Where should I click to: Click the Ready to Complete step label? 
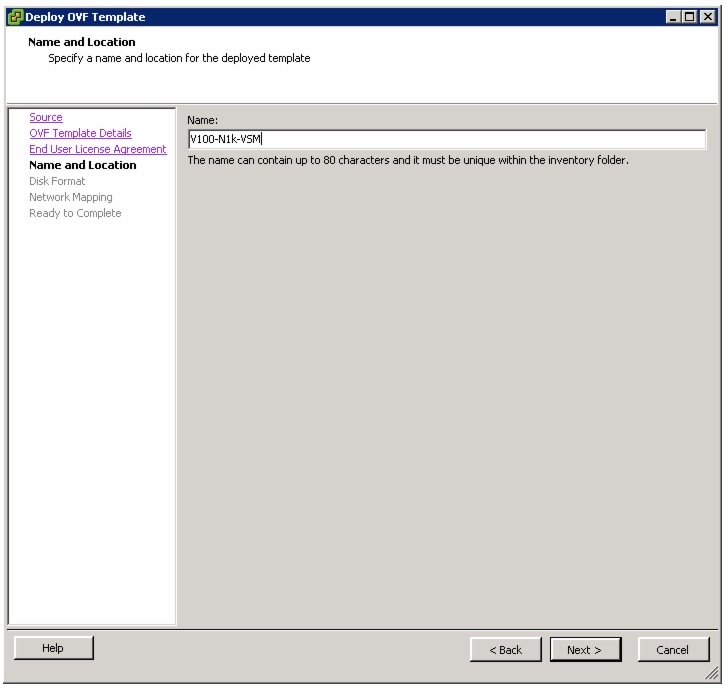(75, 213)
